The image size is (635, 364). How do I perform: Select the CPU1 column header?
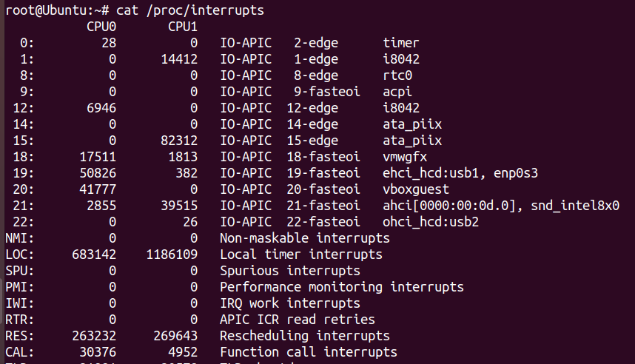183,27
